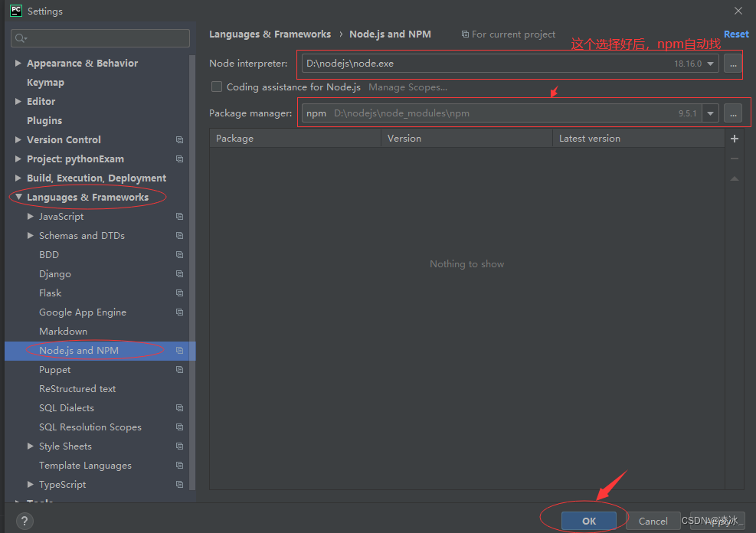Click project-scope icon beside Schemas and DTDs
The width and height of the screenshot is (756, 533).
click(x=179, y=236)
